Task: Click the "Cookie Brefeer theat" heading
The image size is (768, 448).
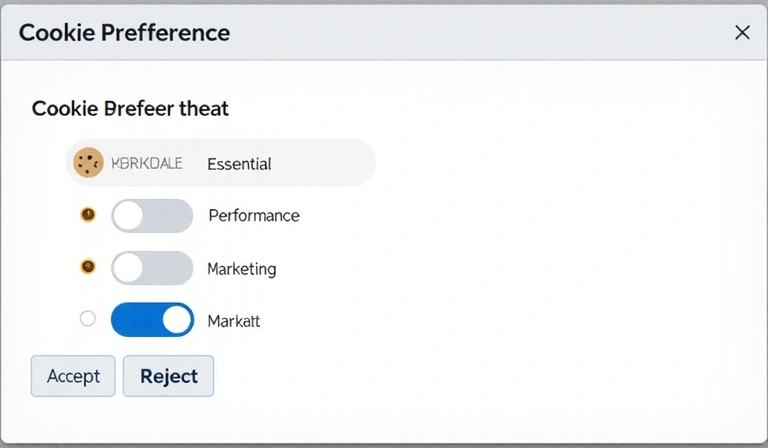Action: pos(130,108)
